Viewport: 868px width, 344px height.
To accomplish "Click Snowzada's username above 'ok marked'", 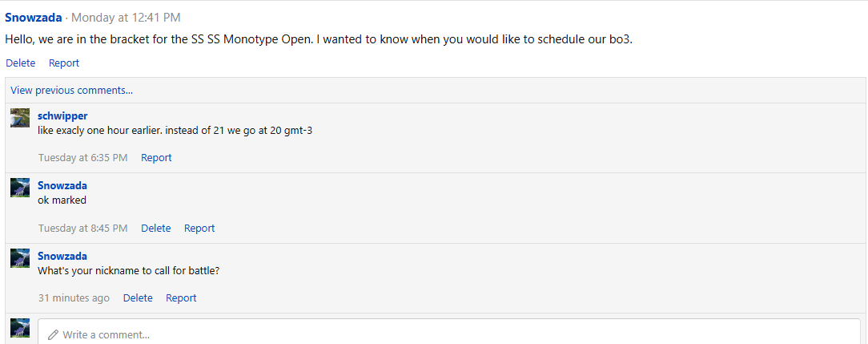I will [62, 186].
